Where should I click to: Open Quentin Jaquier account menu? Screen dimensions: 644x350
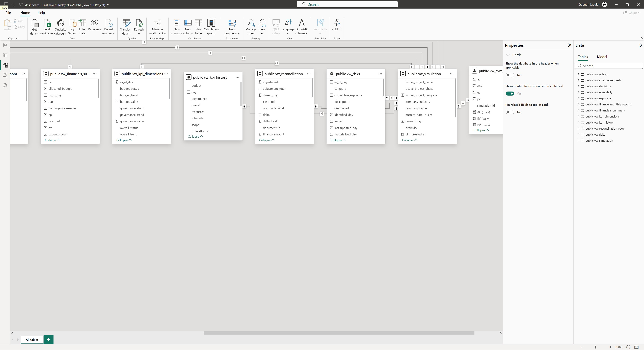click(593, 5)
